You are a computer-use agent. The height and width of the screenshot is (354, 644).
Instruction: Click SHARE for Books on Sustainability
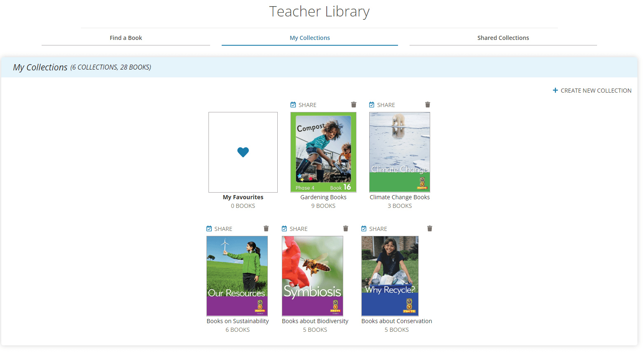point(219,228)
